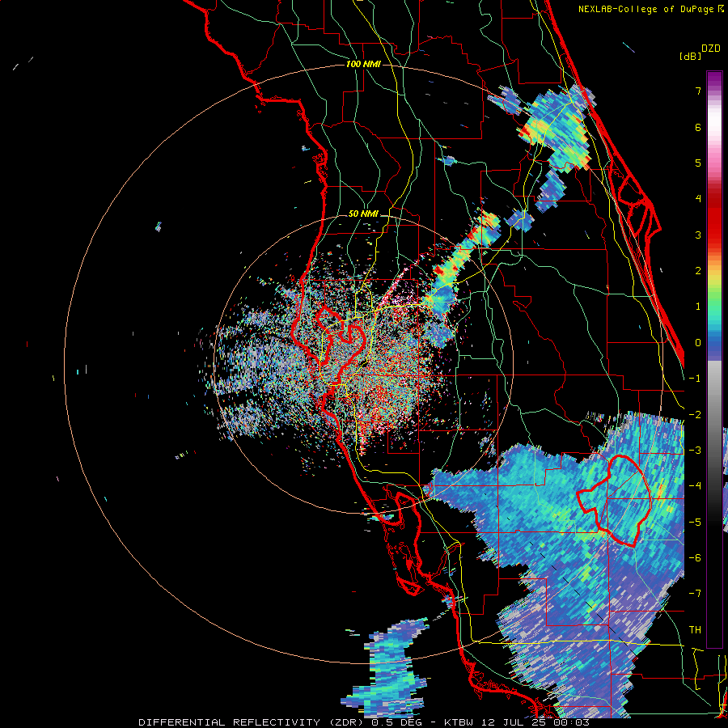
Task: Select the 4 tick label on the color scale
Action: (698, 199)
